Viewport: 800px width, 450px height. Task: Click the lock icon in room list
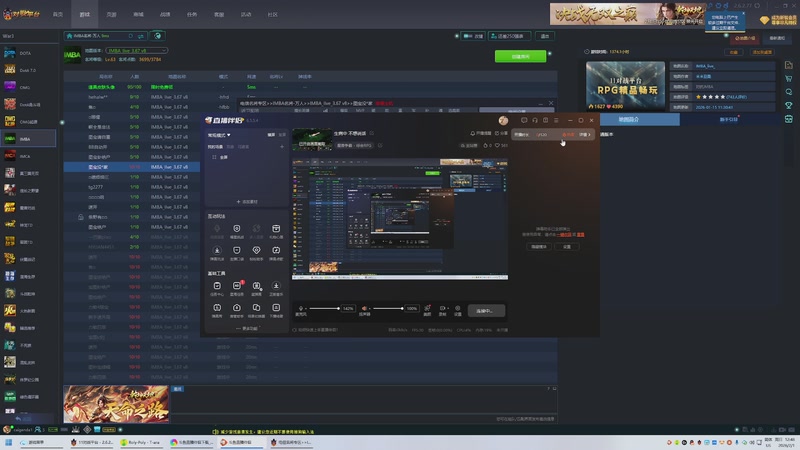point(81,217)
